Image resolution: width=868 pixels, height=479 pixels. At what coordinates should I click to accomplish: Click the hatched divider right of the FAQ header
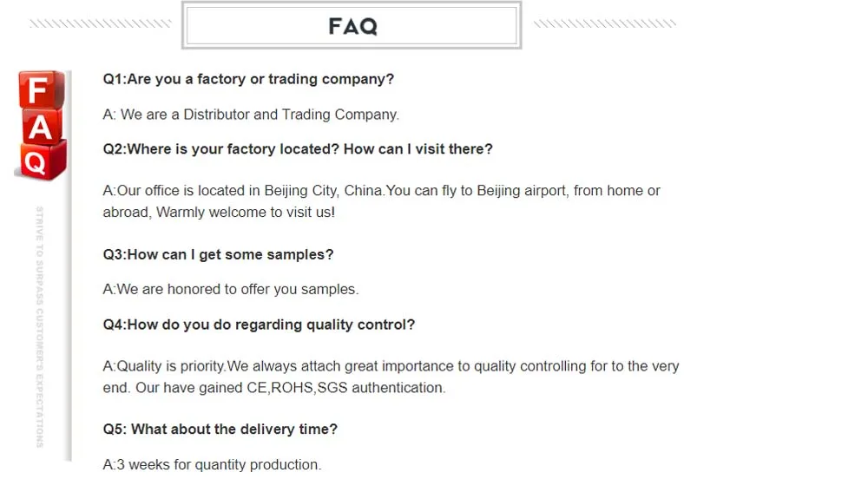[x=604, y=24]
